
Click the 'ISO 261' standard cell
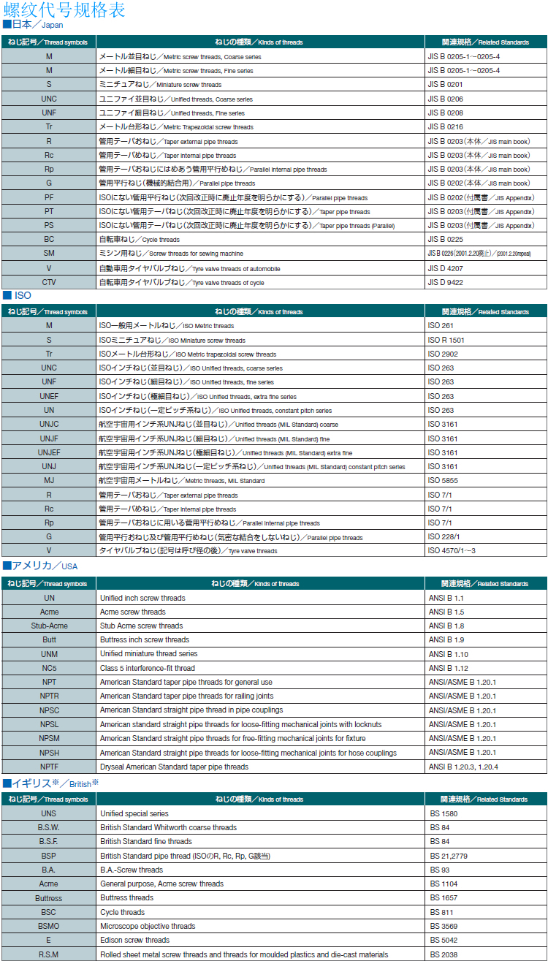(x=486, y=326)
